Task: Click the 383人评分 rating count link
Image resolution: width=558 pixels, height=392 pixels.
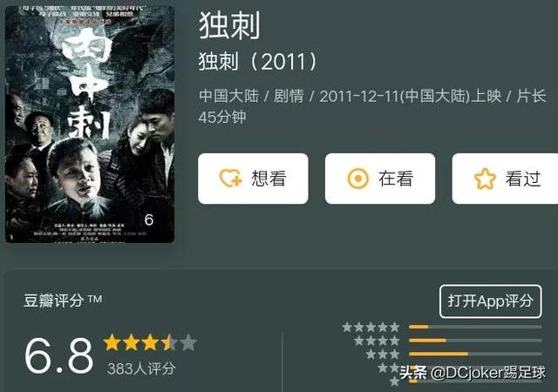Action: coord(141,368)
